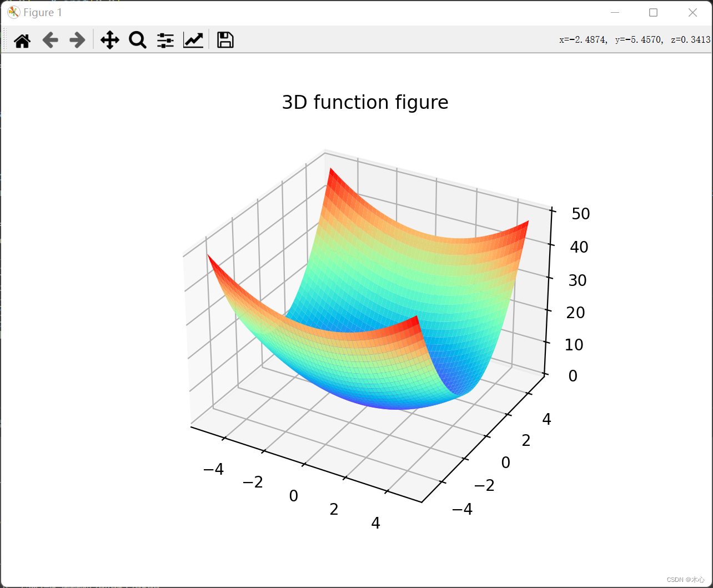Activate the Pan/Move tool icon
The height and width of the screenshot is (588, 713).
coord(109,39)
